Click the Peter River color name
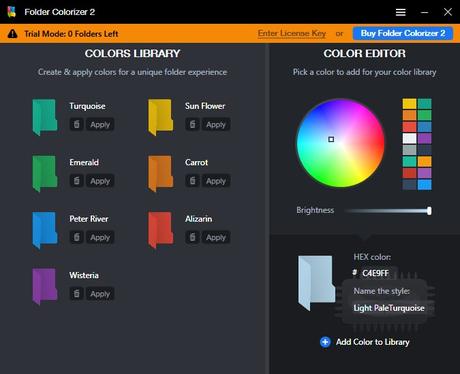 click(x=89, y=219)
